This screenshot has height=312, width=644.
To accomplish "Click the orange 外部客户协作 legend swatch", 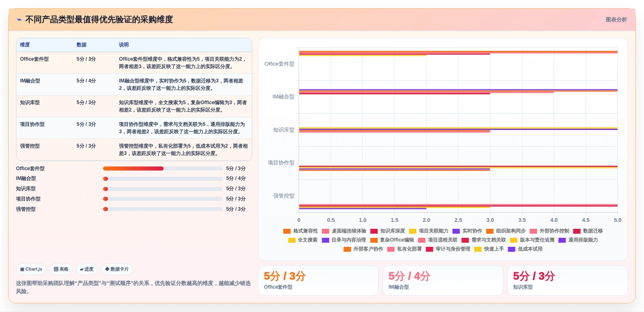I will coord(347,249).
